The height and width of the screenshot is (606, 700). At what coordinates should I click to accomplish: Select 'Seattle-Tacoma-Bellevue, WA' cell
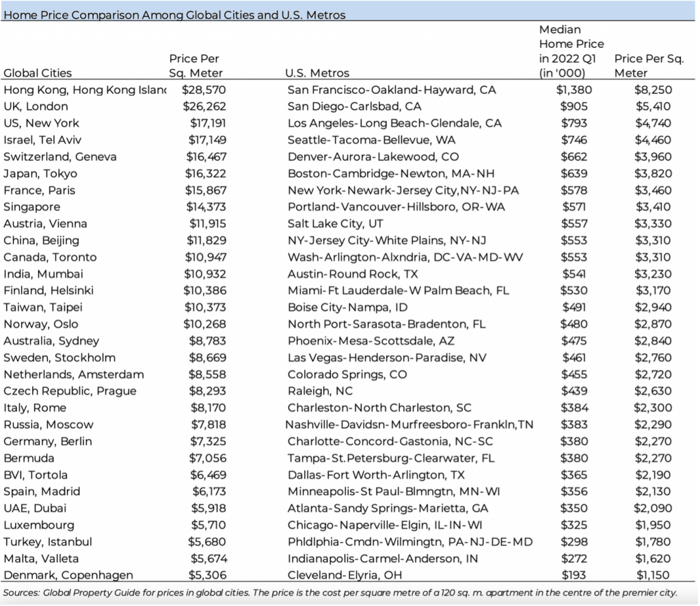point(371,140)
